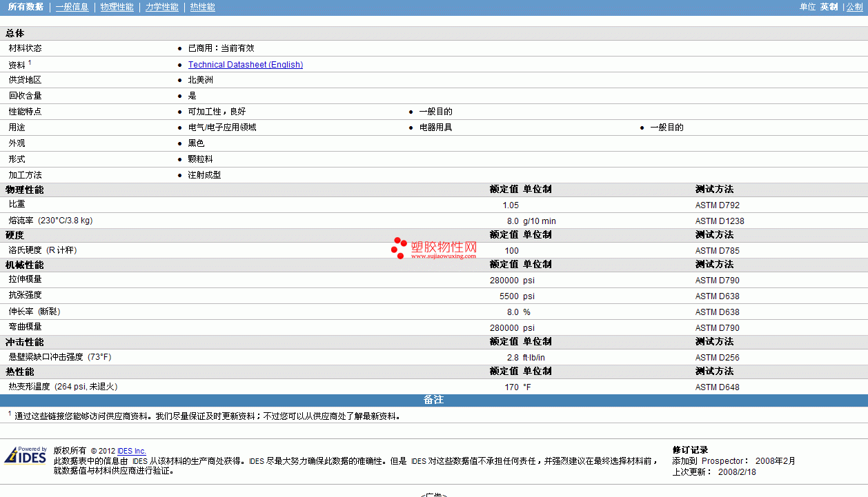Click the 北美洲 value
This screenshot has height=497, width=868.
coord(200,80)
